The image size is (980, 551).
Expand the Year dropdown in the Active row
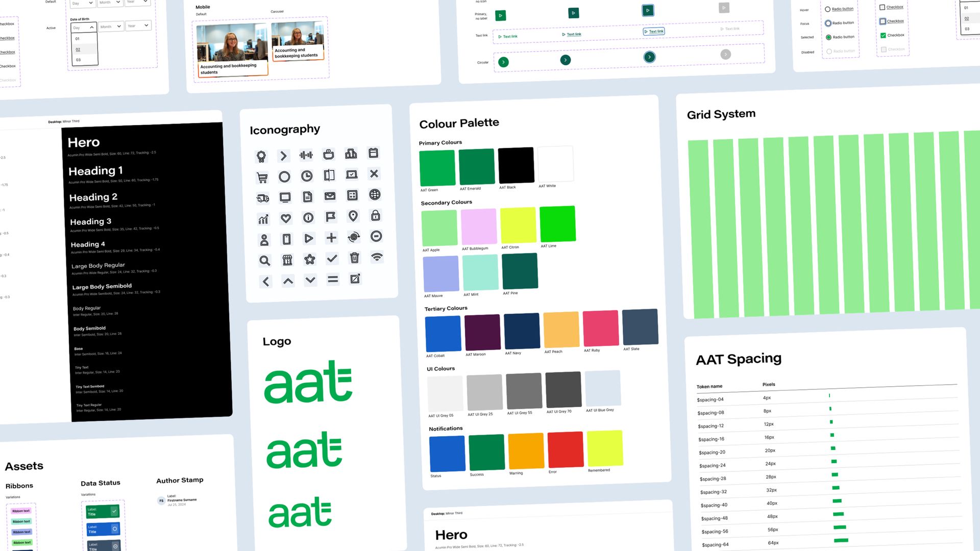pos(138,26)
